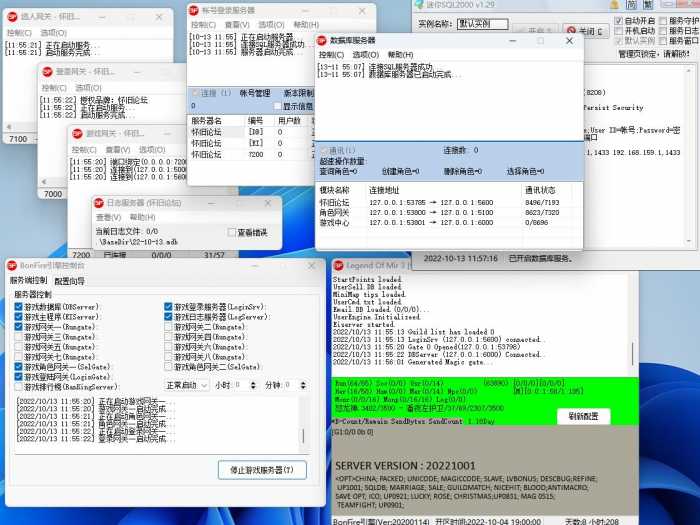
Task: Click the lock icon in Mini SQL2000
Action: click(615, 4)
